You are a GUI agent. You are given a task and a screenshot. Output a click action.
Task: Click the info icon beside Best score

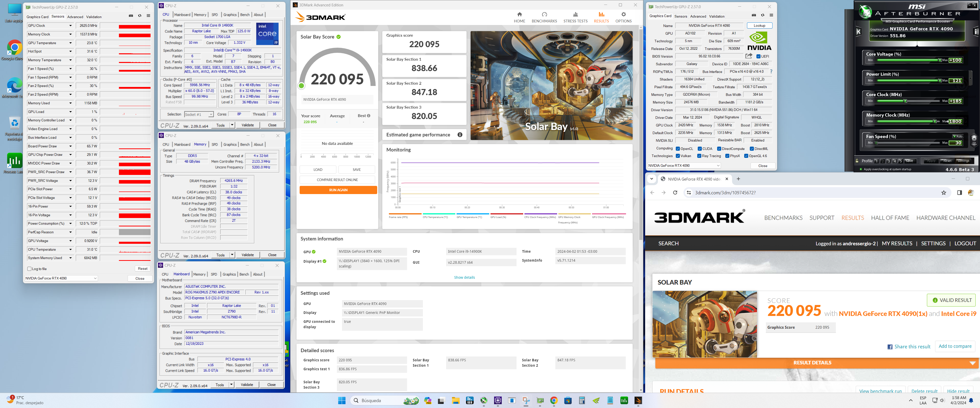(x=368, y=116)
